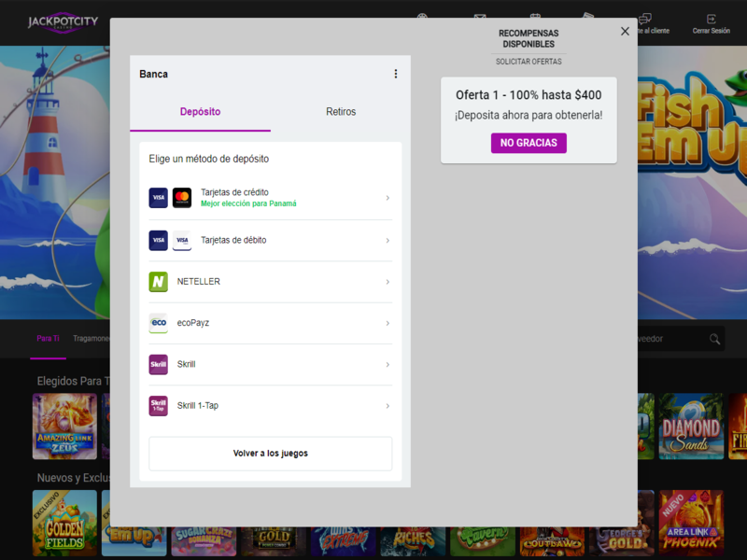The height and width of the screenshot is (560, 747).
Task: Open the Solicitar Ofertas link
Action: pos(529,61)
